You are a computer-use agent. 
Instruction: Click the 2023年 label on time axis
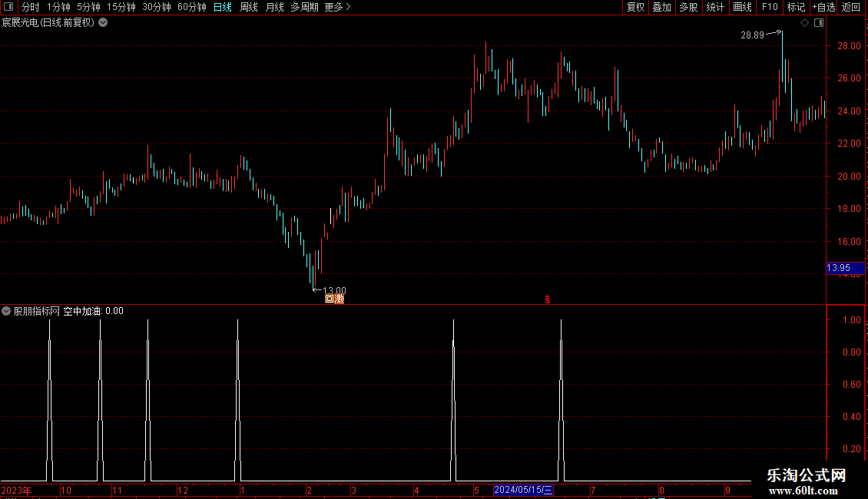click(16, 490)
